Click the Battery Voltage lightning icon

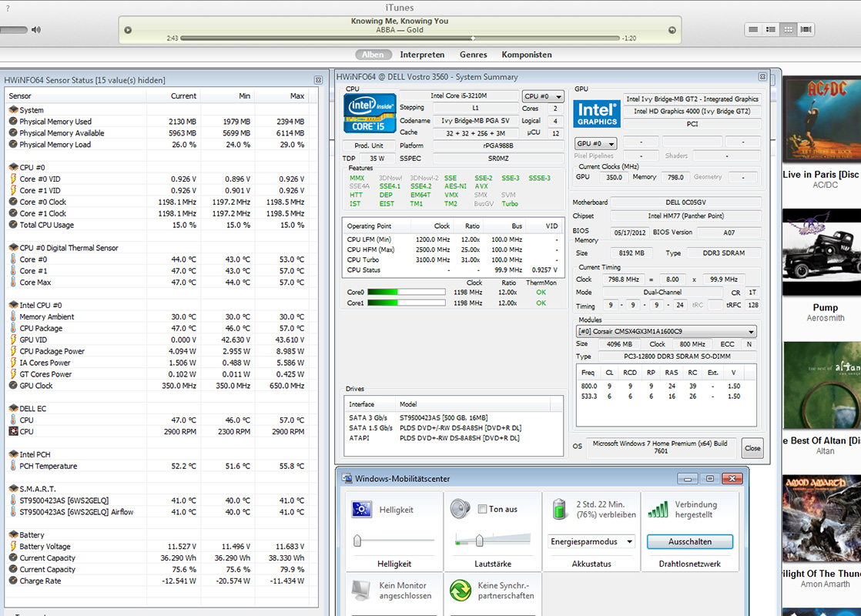click(13, 546)
